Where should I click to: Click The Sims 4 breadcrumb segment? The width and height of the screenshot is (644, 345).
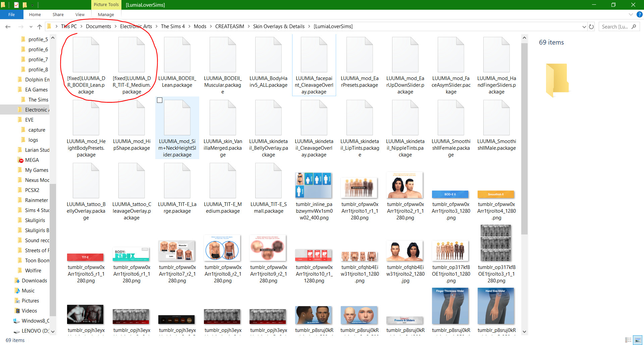click(173, 26)
